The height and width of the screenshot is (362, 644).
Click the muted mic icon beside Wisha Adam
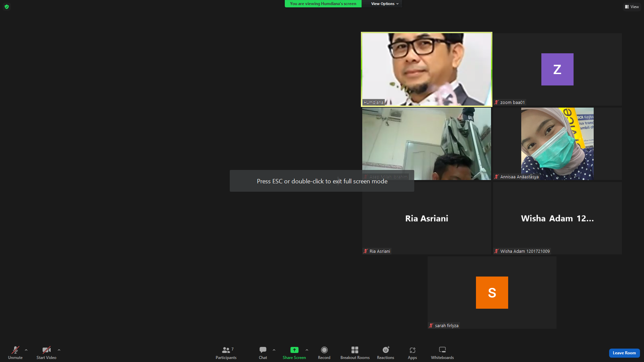pyautogui.click(x=496, y=251)
